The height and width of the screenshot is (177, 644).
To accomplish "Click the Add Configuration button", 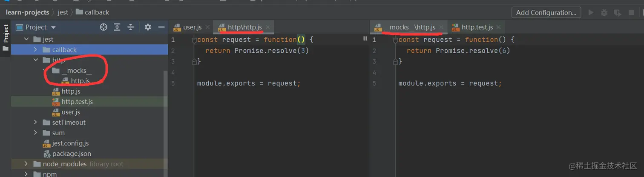I will click(546, 12).
